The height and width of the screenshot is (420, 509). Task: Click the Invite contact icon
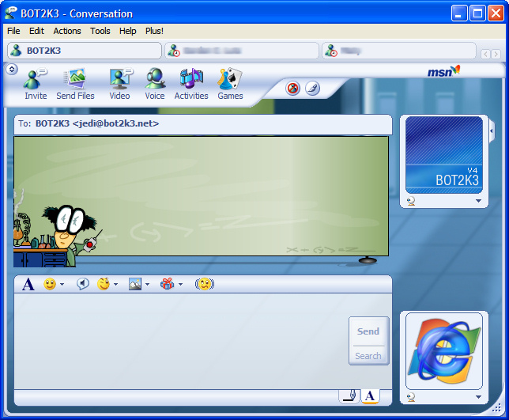click(35, 84)
